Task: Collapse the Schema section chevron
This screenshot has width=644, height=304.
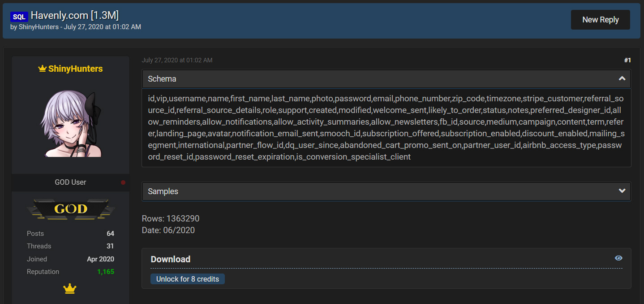Action: point(622,79)
